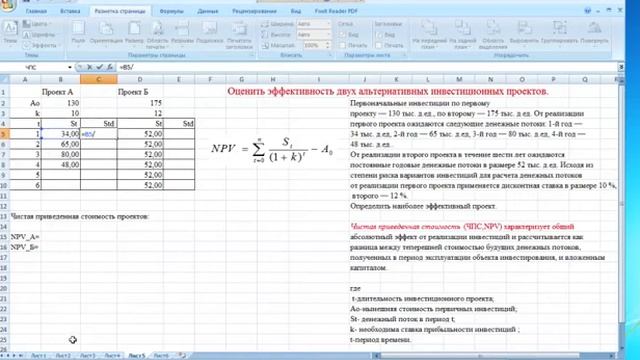Image resolution: width=640 pixels, height=360 pixels.
Task: Click the last-sheet navigation arrow
Action: point(20,356)
